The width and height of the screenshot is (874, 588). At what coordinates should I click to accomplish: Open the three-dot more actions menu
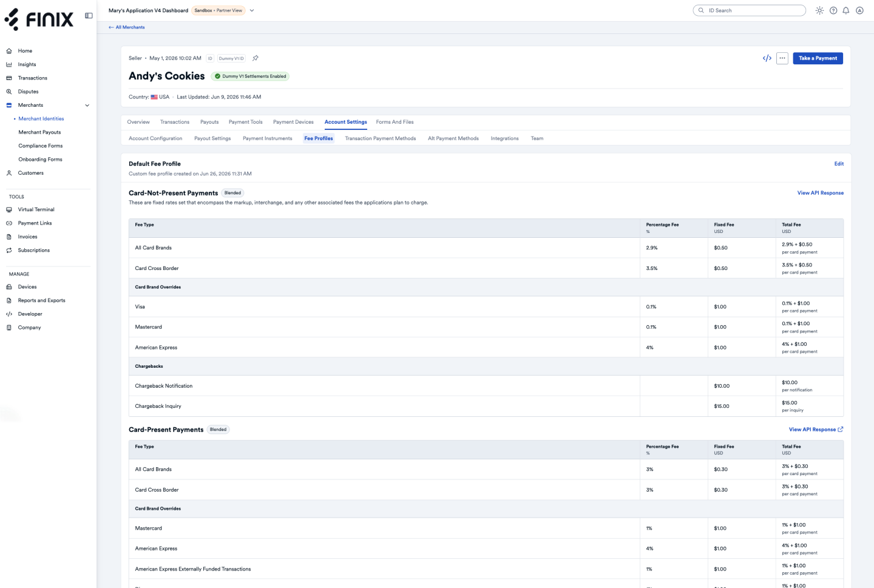(782, 58)
